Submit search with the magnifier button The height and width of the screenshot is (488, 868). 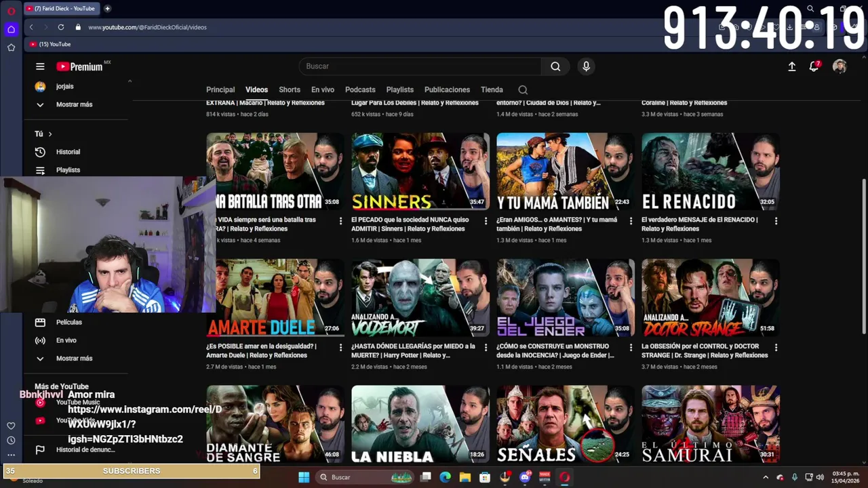[555, 66]
